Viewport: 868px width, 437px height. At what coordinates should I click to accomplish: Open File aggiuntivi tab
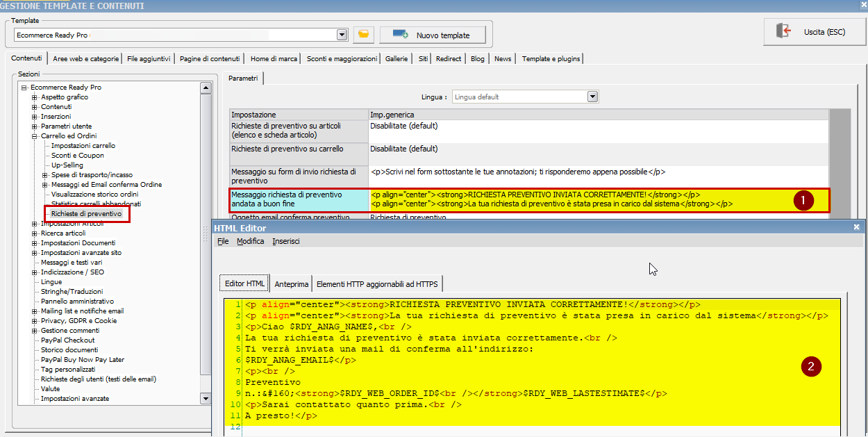point(149,59)
